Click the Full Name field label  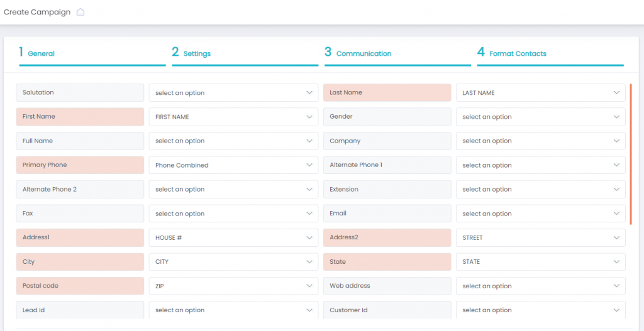click(x=80, y=141)
